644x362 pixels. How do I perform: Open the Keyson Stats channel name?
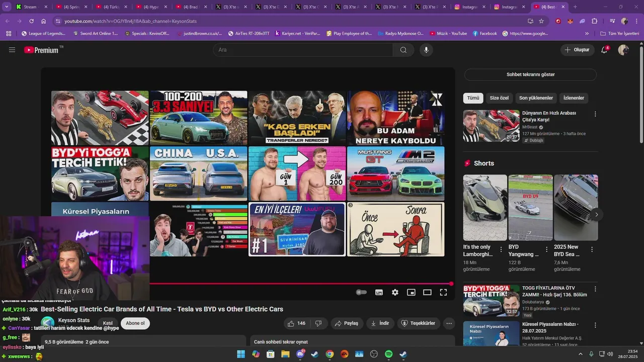(74, 320)
